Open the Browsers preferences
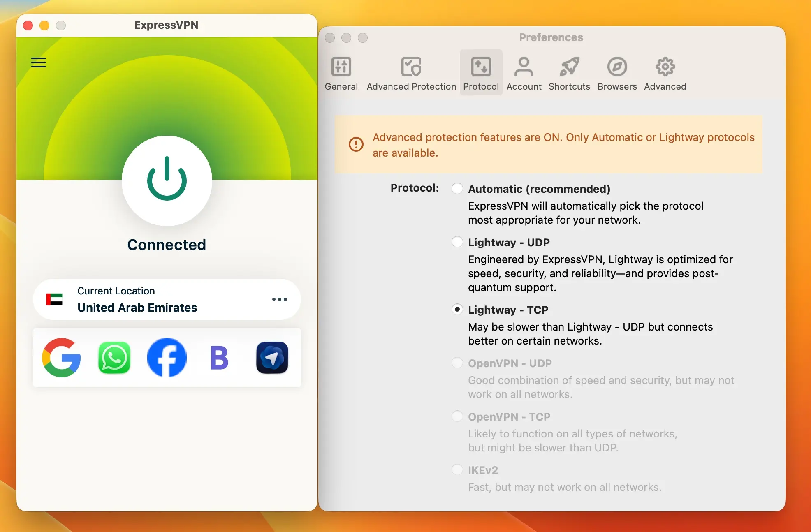This screenshot has height=532, width=811. tap(616, 72)
